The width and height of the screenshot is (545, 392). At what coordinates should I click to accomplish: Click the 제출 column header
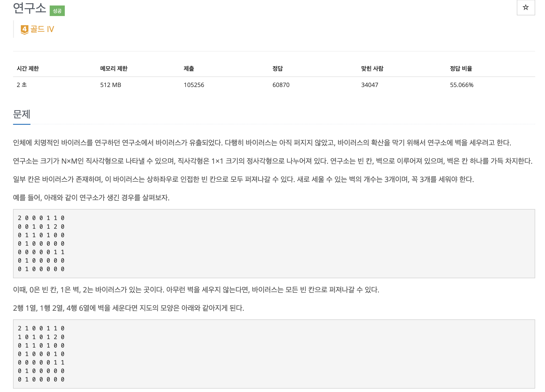coord(189,68)
